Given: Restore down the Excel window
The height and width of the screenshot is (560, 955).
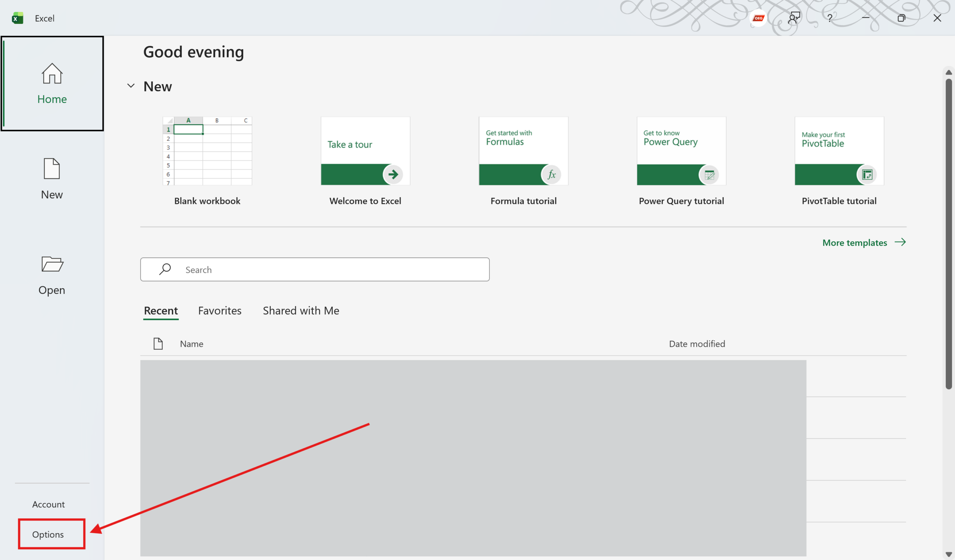Looking at the screenshot, I should point(901,18).
